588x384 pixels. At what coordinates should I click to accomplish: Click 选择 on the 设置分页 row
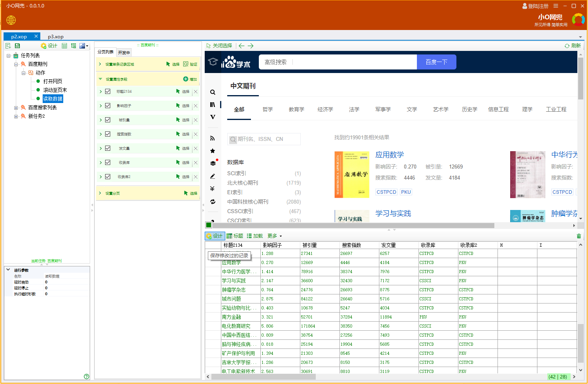[190, 193]
